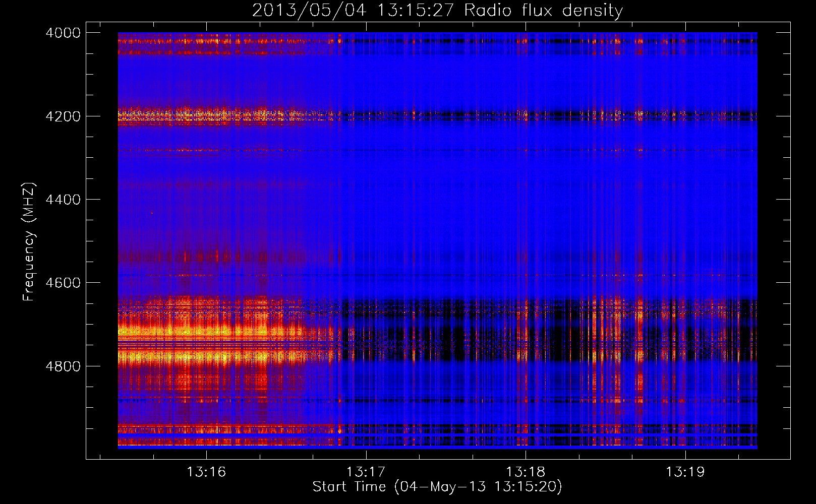This screenshot has height=504, width=816.
Task: Select the 4000 frequency tick label
Action: point(63,33)
